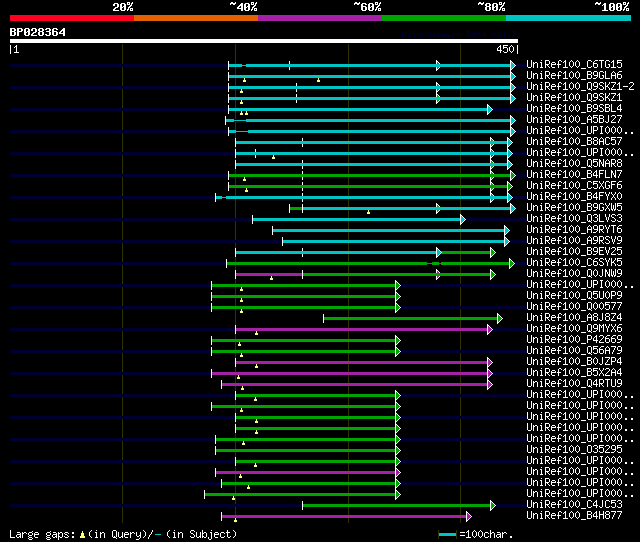
Task: Open the UniRef100_Q4RTU9 label
Action: click(574, 384)
